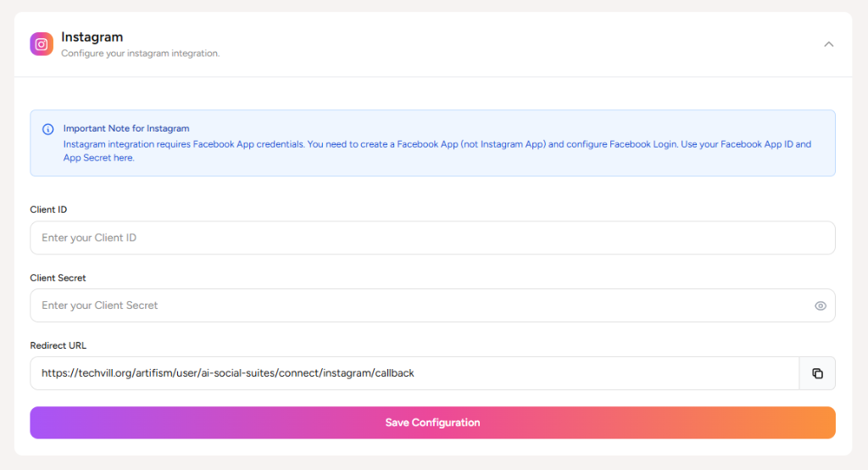Image resolution: width=868 pixels, height=470 pixels.
Task: Show the Client Secret with the eye icon
Action: [x=820, y=306]
